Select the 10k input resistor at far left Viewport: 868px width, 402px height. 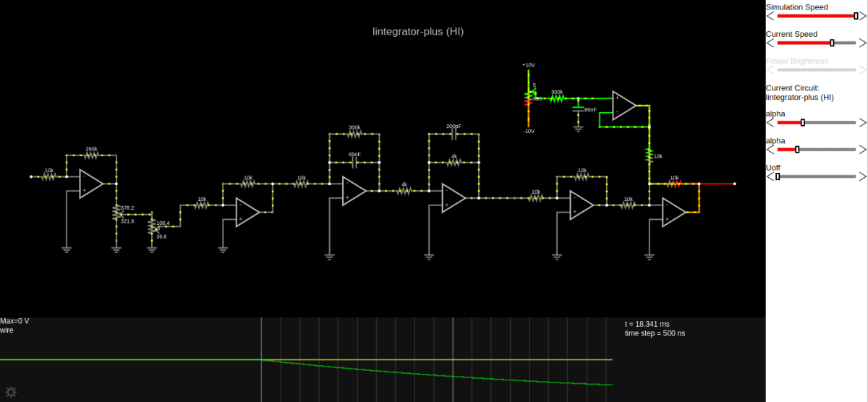48,176
